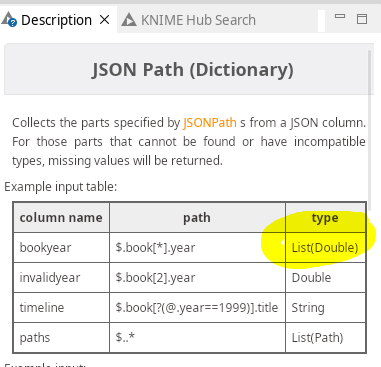Minimize the Description panel

340,16
